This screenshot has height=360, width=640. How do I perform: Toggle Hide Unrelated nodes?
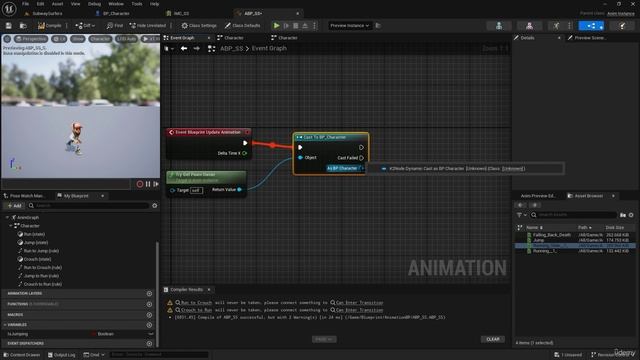tap(148, 26)
